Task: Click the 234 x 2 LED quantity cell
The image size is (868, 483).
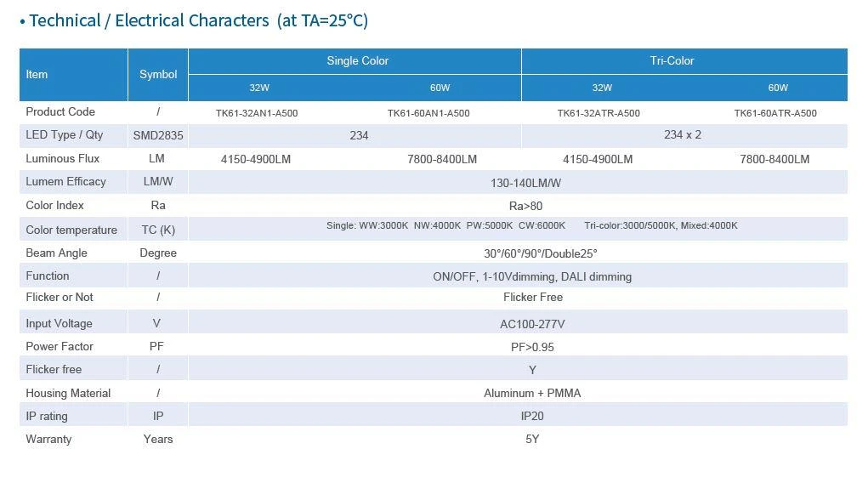Action: click(x=684, y=135)
